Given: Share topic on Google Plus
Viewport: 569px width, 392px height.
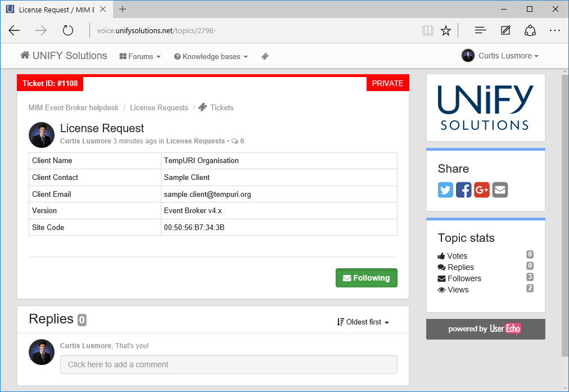Looking at the screenshot, I should coord(481,190).
